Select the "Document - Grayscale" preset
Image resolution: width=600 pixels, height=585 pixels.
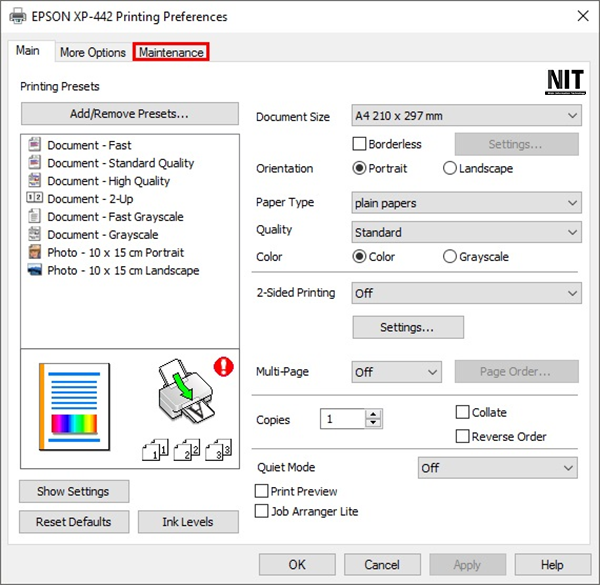coord(103,235)
